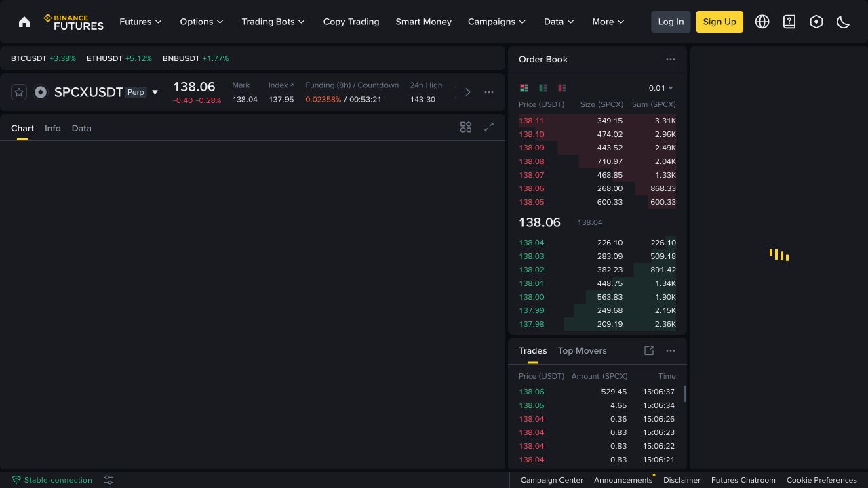Open the help question mark icon
The height and width of the screenshot is (488, 868).
coord(789,22)
